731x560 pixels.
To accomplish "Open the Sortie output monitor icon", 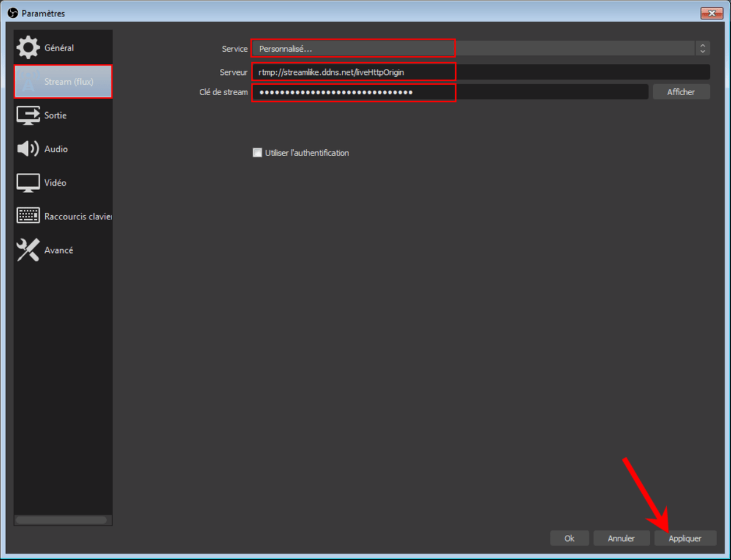I will click(28, 116).
